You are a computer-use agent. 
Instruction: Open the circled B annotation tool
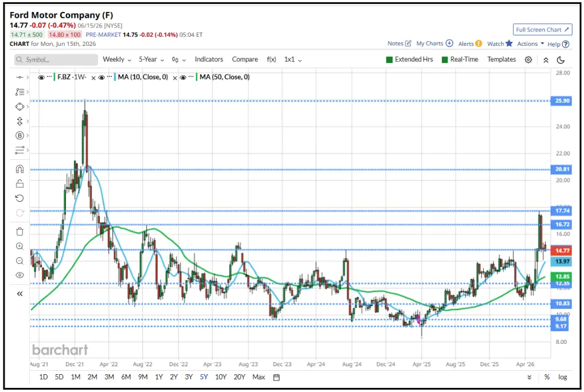pos(19,135)
